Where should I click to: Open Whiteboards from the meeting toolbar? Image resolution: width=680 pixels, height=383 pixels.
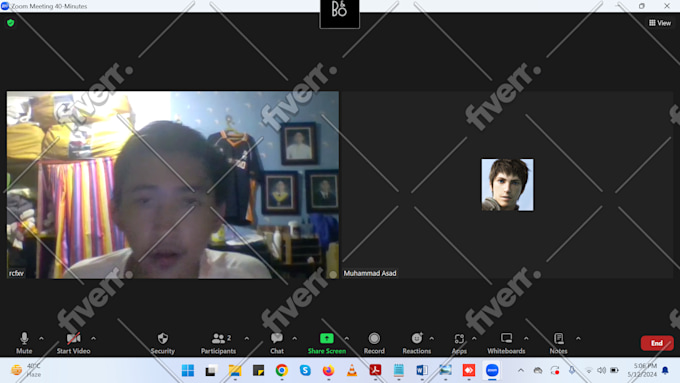tap(506, 343)
